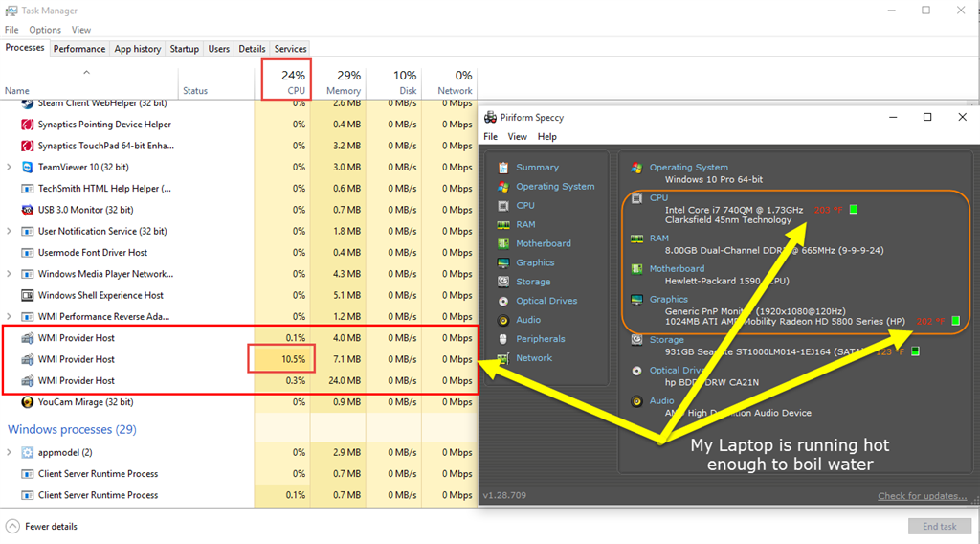Click green CPU temperature indicator square
980x544 pixels.
854,209
